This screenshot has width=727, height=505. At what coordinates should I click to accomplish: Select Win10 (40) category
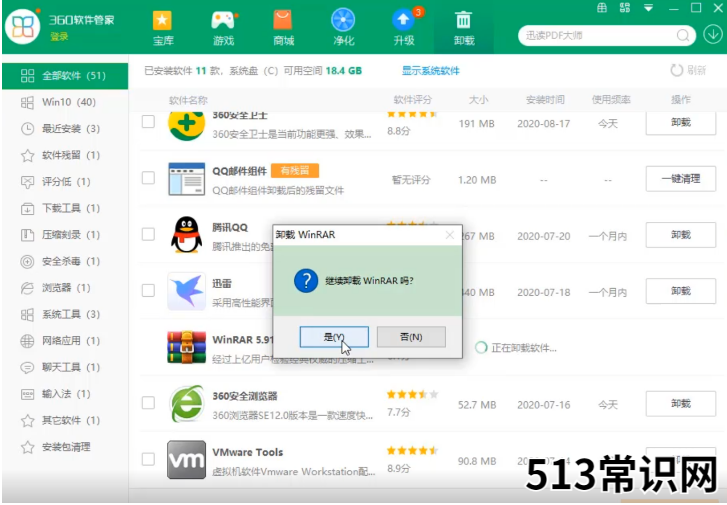tap(65, 102)
